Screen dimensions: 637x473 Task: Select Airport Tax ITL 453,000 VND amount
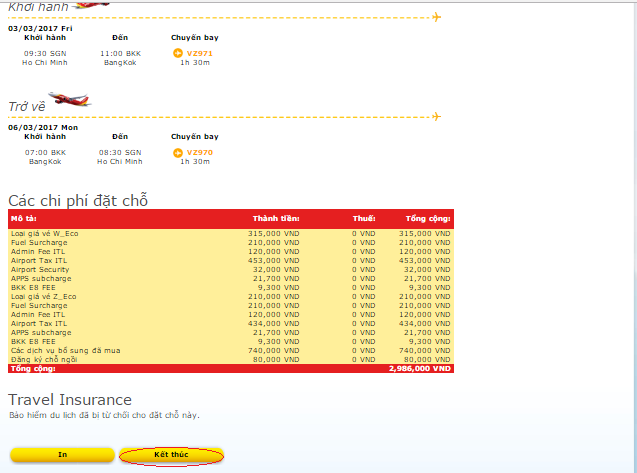tap(273, 260)
